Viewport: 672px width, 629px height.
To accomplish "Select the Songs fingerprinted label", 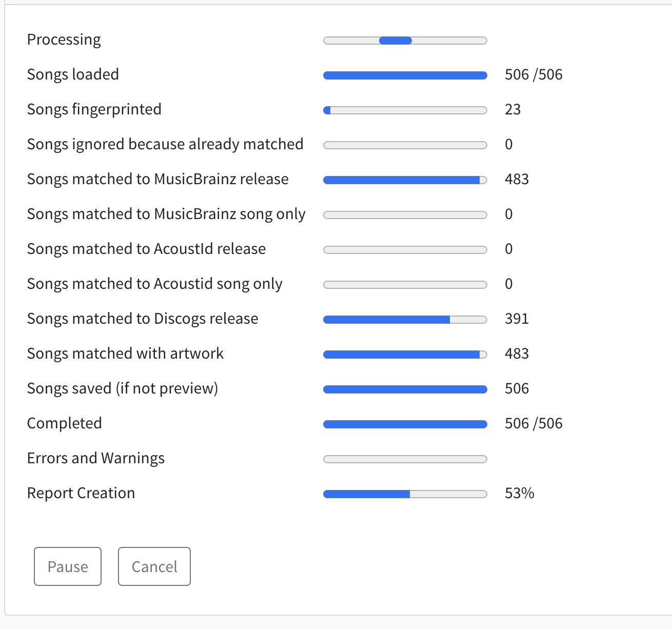I will pyautogui.click(x=94, y=109).
